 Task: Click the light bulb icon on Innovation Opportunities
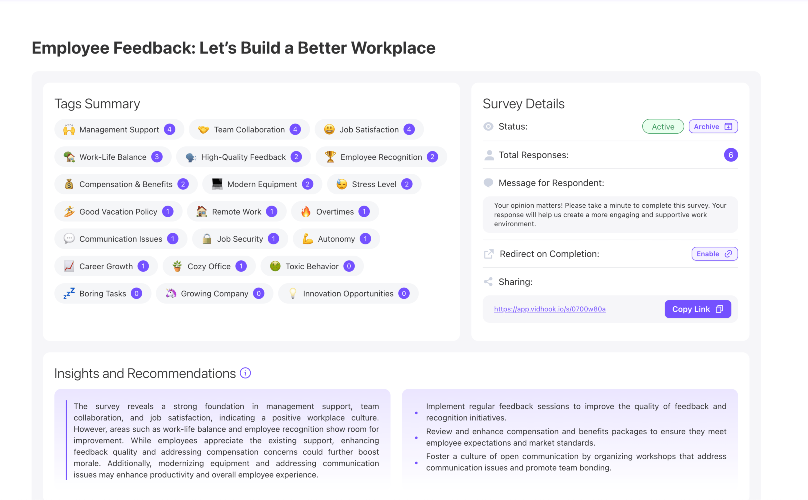coord(293,293)
